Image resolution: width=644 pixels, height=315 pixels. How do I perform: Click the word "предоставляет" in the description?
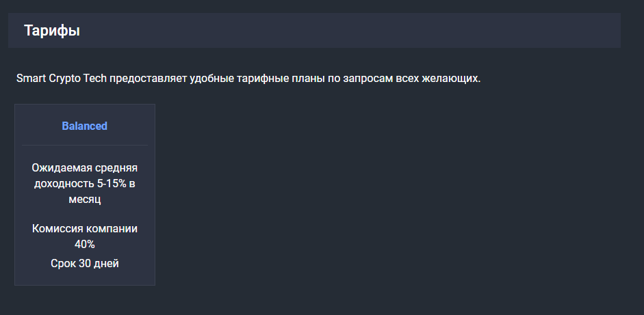(x=144, y=79)
